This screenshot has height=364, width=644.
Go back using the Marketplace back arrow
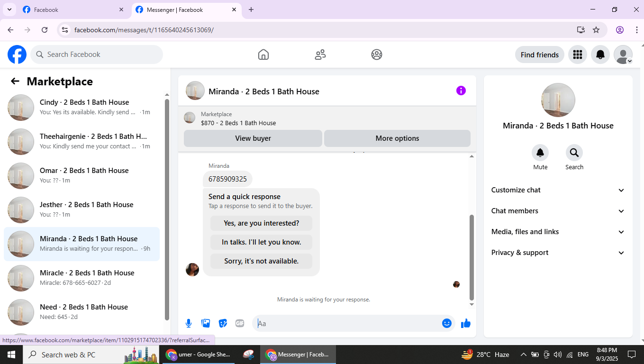tap(15, 81)
